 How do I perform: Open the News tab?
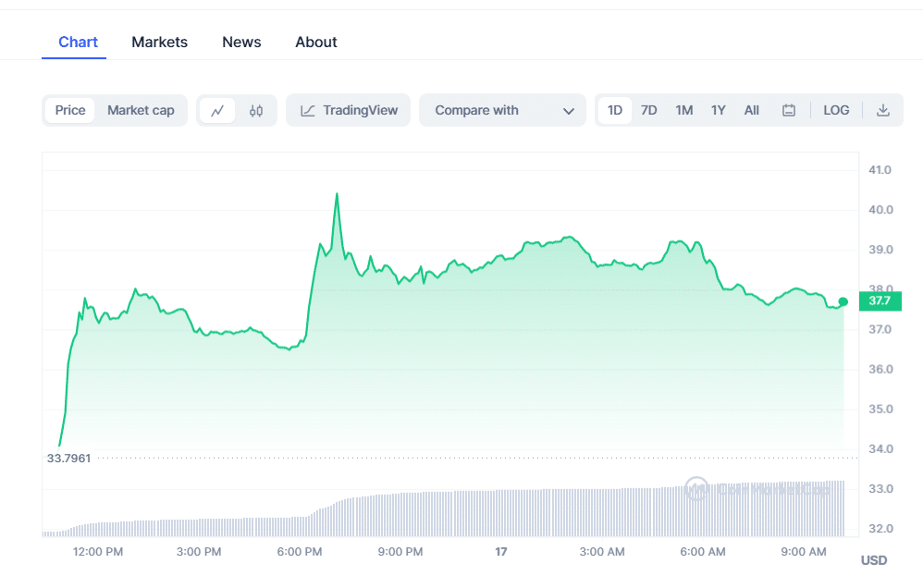(x=241, y=43)
